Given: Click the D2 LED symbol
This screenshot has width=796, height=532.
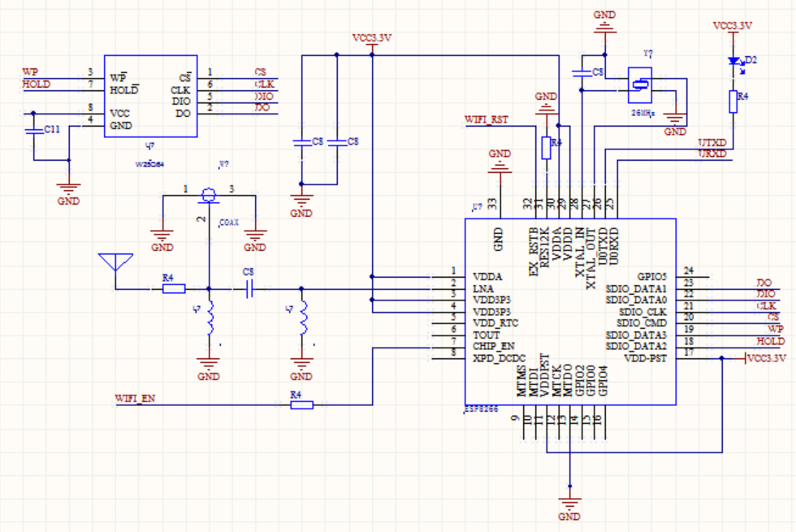Looking at the screenshot, I should 736,62.
